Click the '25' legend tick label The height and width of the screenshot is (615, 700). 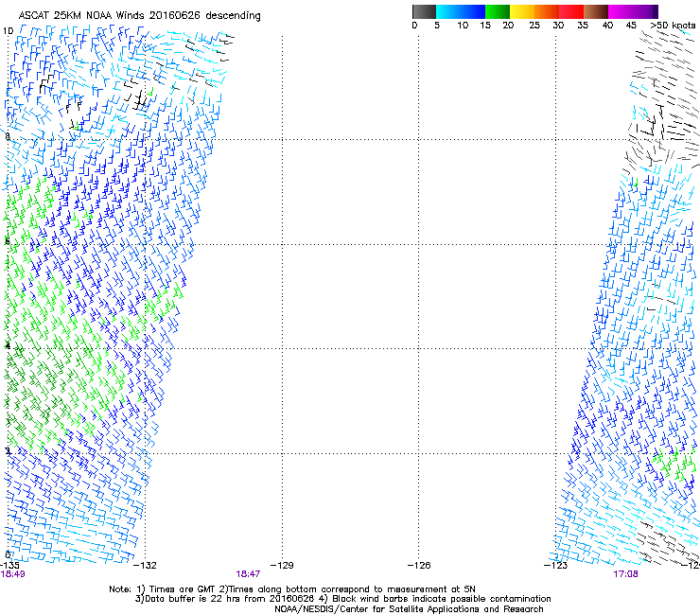click(534, 26)
